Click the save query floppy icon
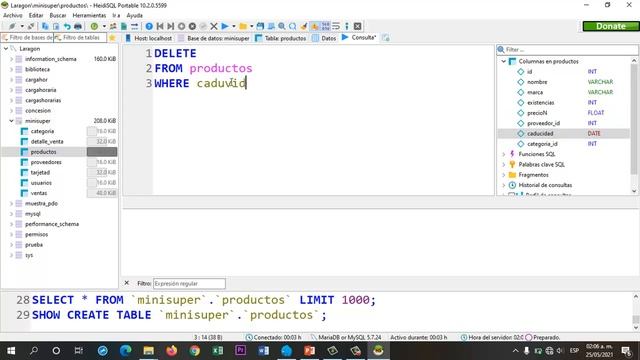 coord(260,27)
